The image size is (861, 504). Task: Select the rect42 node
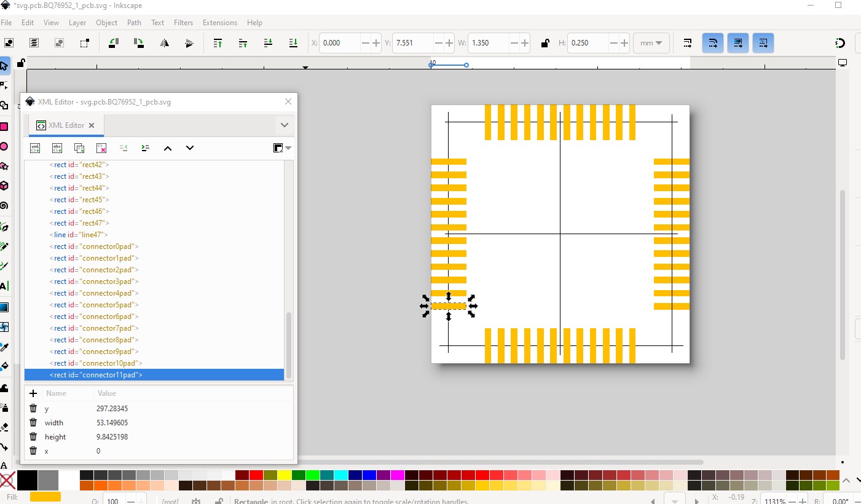(154, 165)
